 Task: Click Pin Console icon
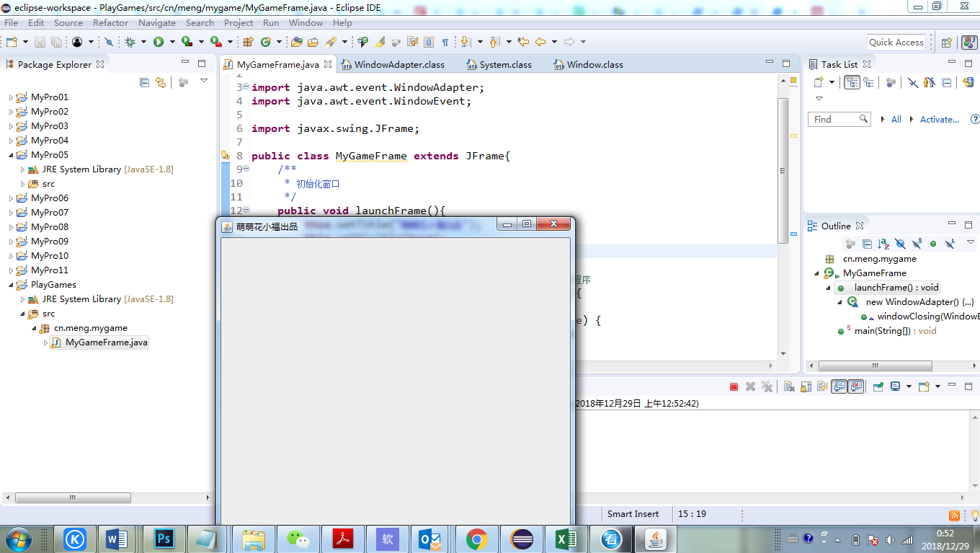point(878,386)
